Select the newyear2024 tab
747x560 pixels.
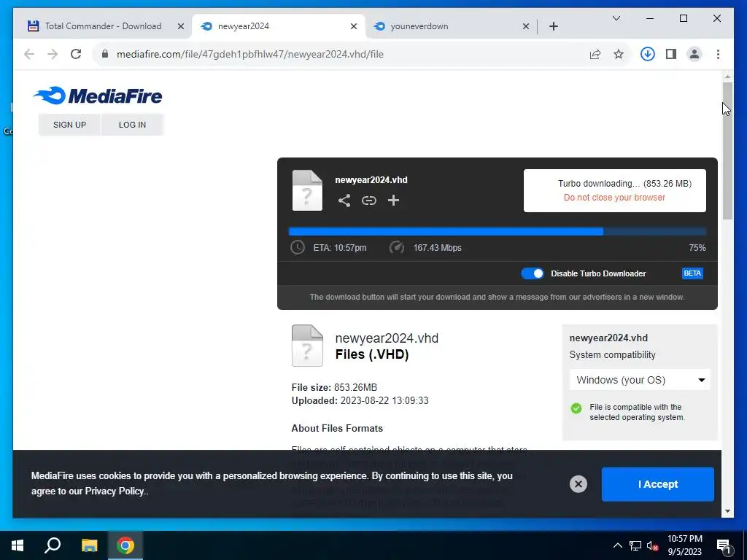[x=279, y=26]
